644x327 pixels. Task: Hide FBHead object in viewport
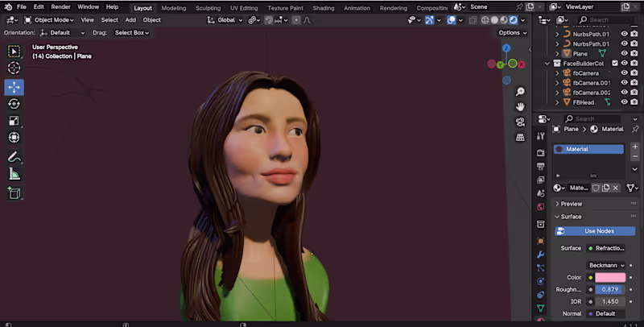(625, 101)
